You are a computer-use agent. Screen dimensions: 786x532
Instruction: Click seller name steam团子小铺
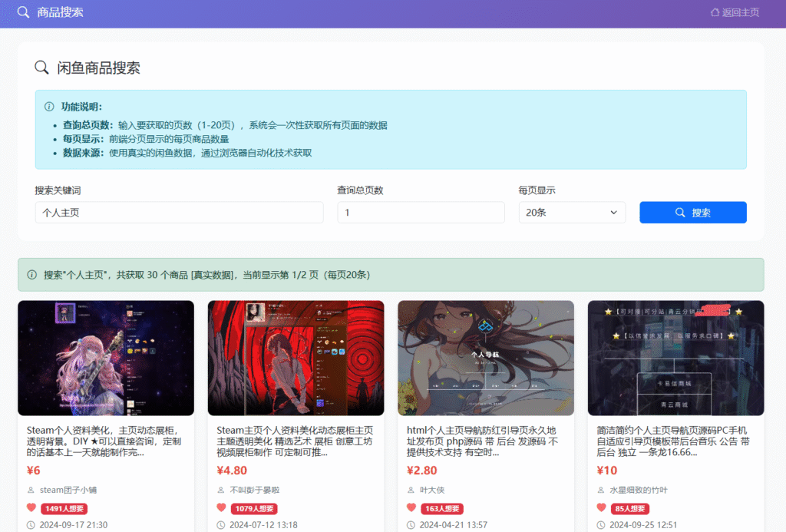(x=68, y=490)
